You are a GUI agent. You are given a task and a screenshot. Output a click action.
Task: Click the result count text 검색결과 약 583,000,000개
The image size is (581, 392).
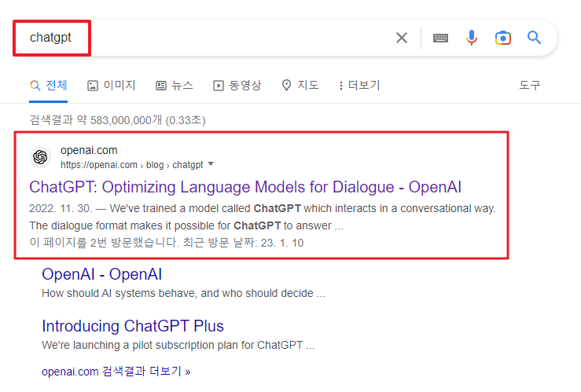[96, 120]
